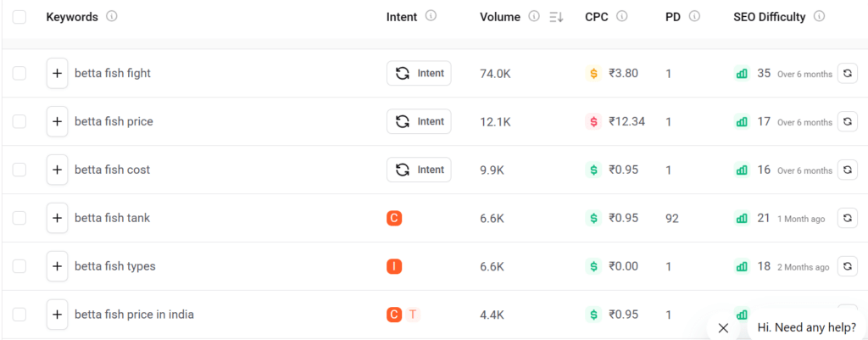Click the Volume column header
The width and height of the screenshot is (868, 340).
click(500, 17)
